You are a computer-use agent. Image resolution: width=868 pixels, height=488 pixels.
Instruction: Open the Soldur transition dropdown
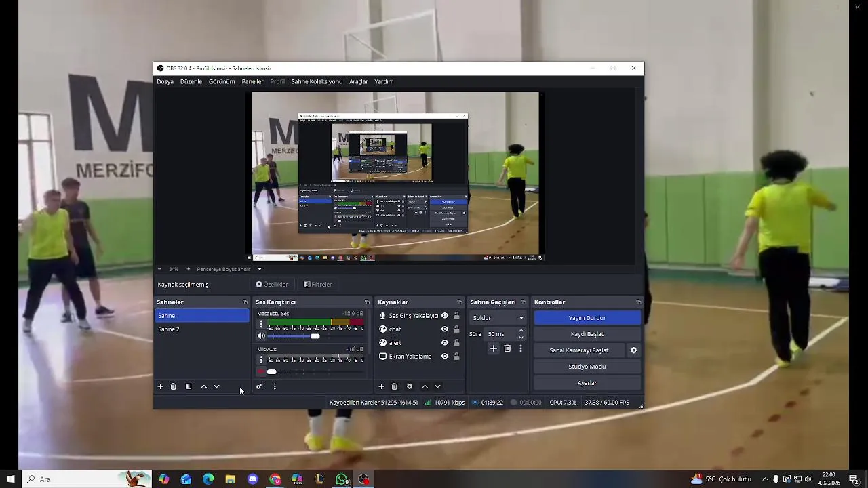[498, 318]
